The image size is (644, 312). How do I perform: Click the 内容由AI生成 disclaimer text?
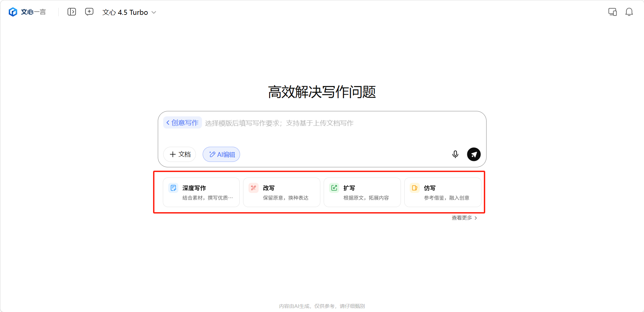322,306
